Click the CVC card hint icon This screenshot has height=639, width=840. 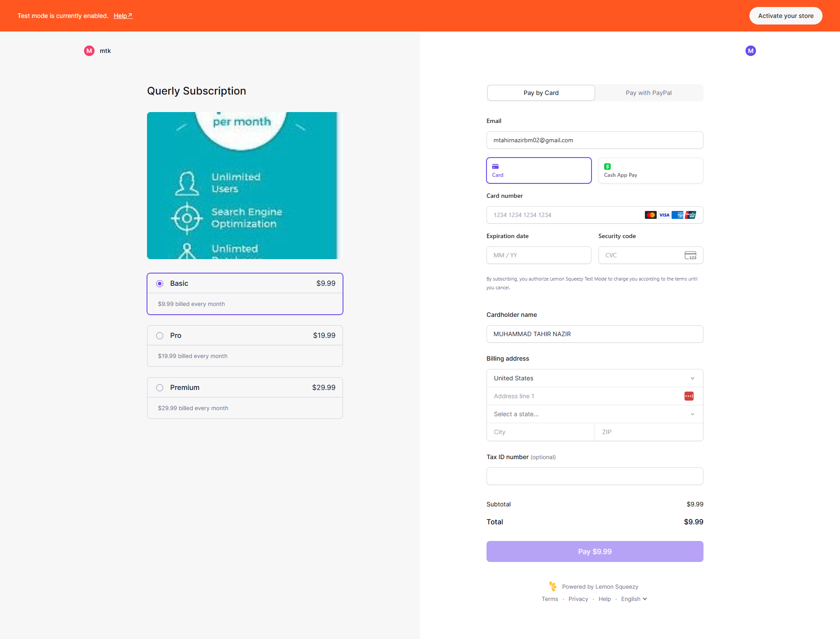coord(690,255)
